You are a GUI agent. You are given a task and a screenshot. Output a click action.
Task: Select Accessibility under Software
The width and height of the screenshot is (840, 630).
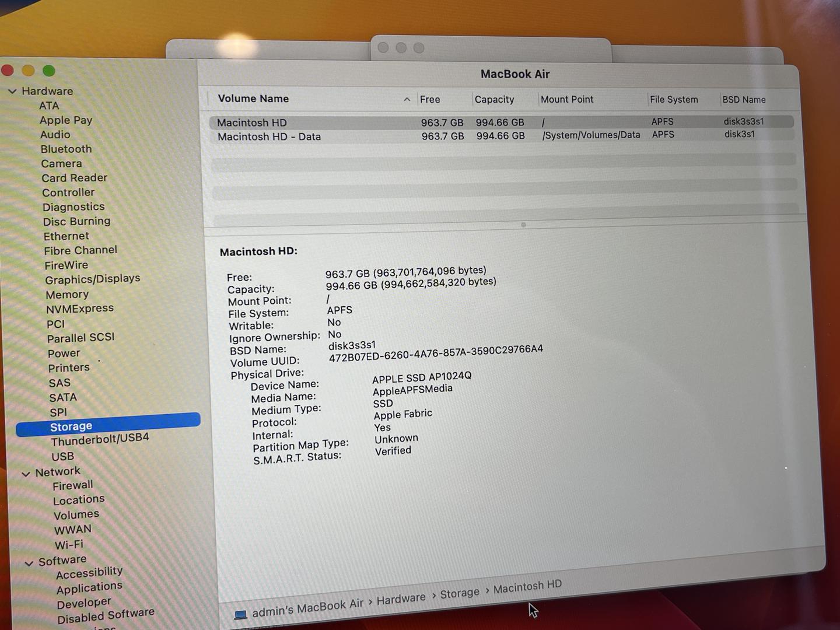point(89,573)
